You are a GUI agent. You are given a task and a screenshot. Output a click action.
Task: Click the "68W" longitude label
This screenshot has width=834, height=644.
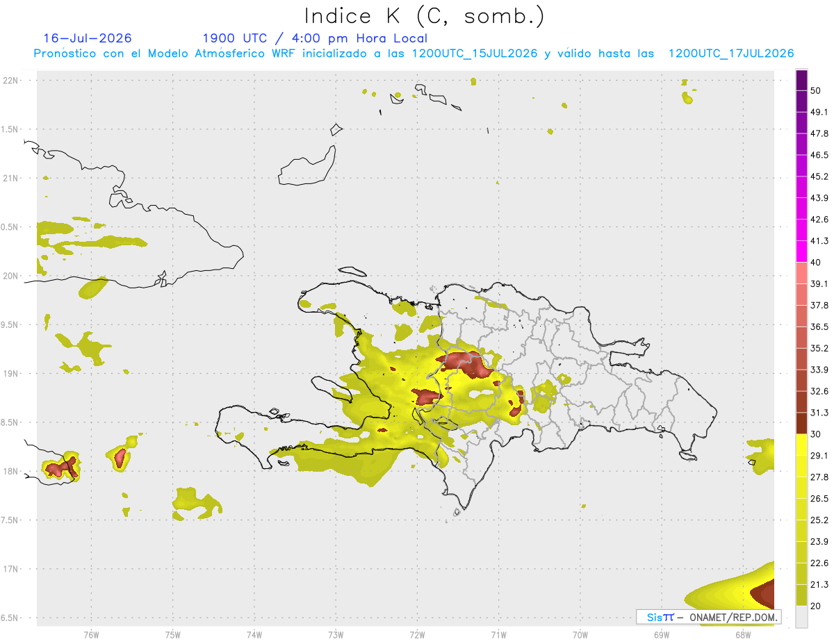pos(743,635)
